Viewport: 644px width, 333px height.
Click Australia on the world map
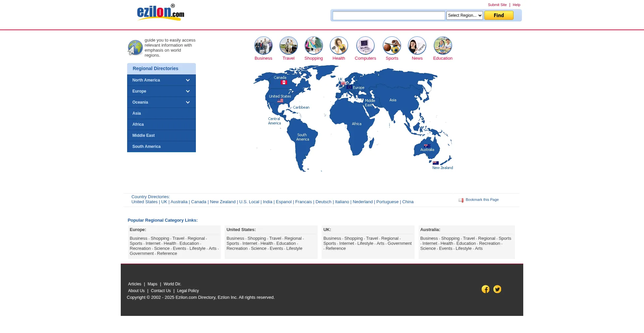click(427, 149)
